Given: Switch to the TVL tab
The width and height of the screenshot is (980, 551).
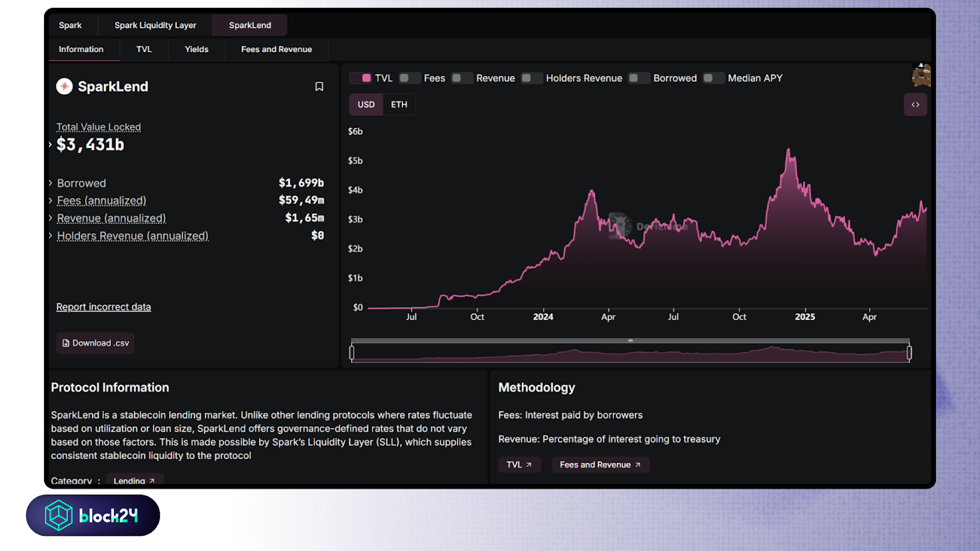Looking at the screenshot, I should point(144,49).
